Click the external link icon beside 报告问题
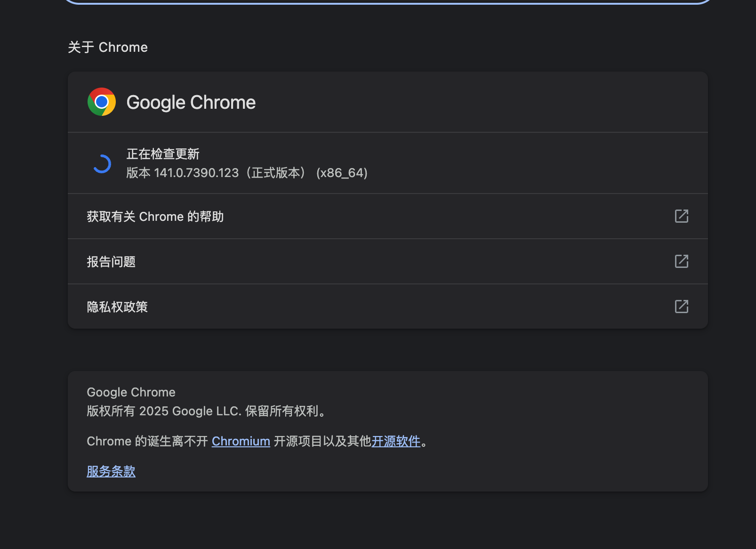The image size is (756, 549). coord(682,261)
